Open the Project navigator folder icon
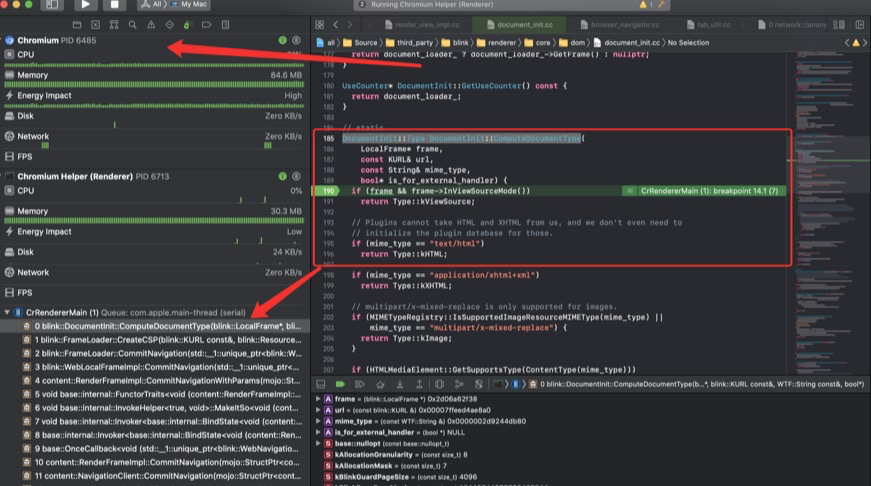The width and height of the screenshot is (871, 486). click(77, 24)
